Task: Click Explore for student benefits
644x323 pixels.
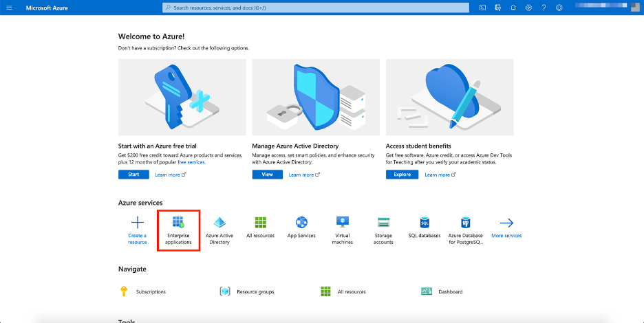Action: tap(402, 175)
